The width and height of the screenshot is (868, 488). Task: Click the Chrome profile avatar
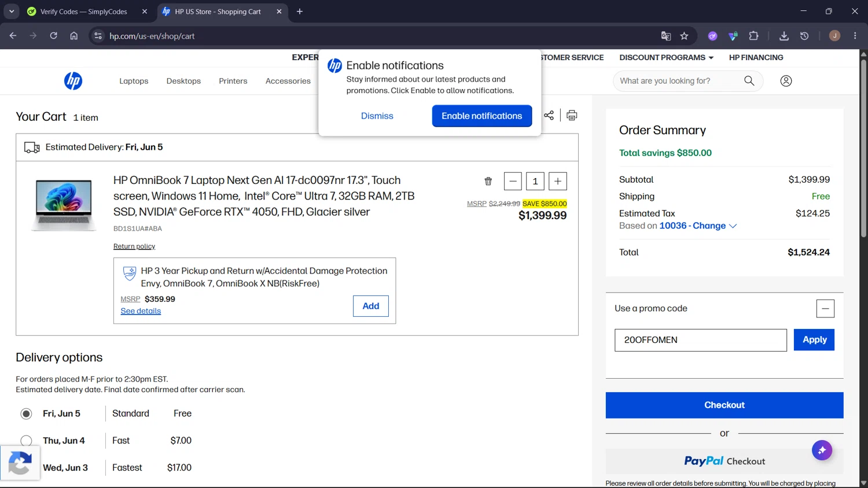click(x=834, y=36)
